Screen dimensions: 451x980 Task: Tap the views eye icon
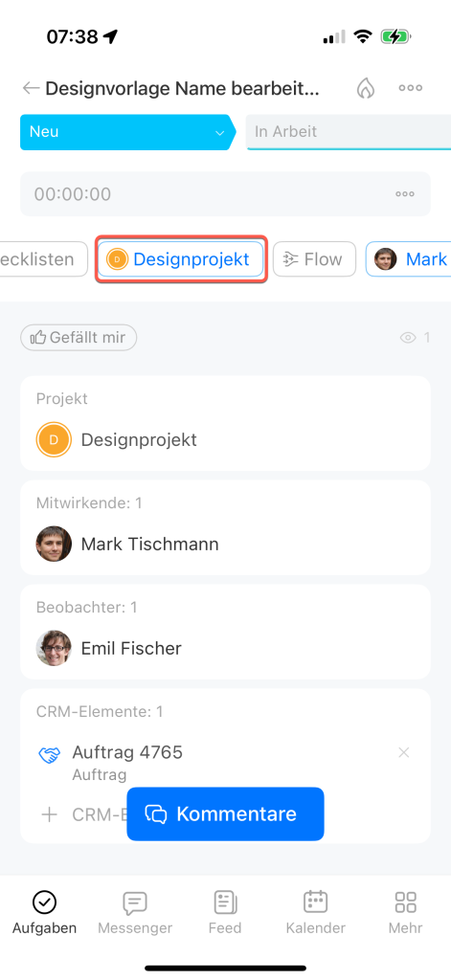click(x=408, y=338)
